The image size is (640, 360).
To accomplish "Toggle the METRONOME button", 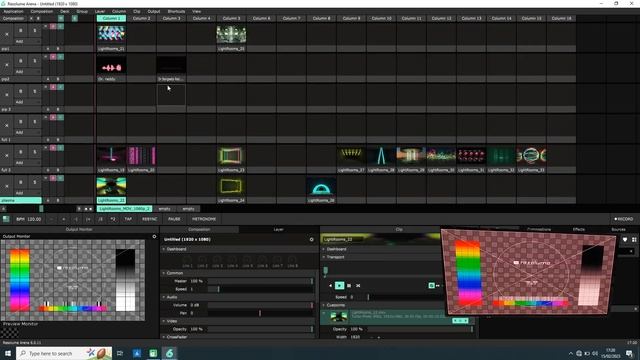I will (x=204, y=219).
